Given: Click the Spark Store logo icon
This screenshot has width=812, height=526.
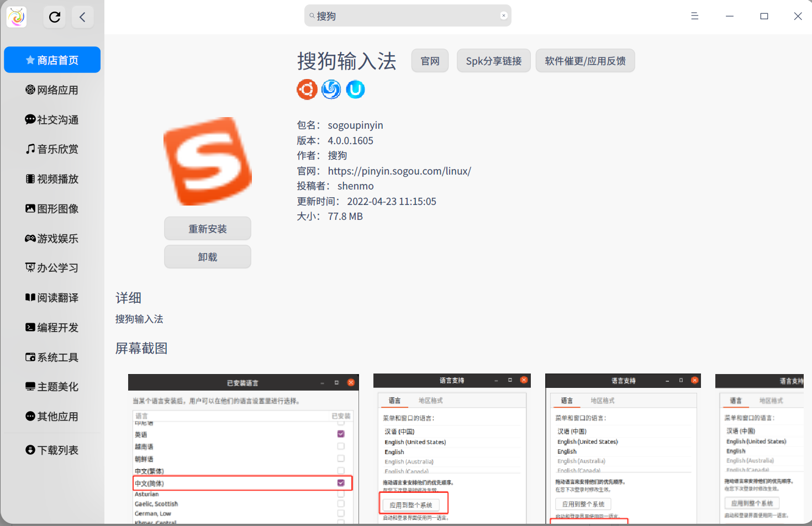Looking at the screenshot, I should 17,17.
